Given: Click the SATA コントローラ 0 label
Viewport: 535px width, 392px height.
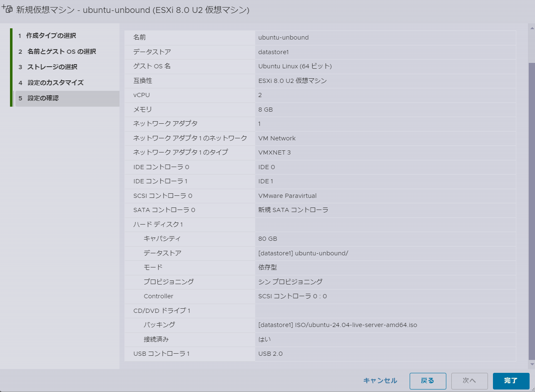Looking at the screenshot, I should point(164,210).
